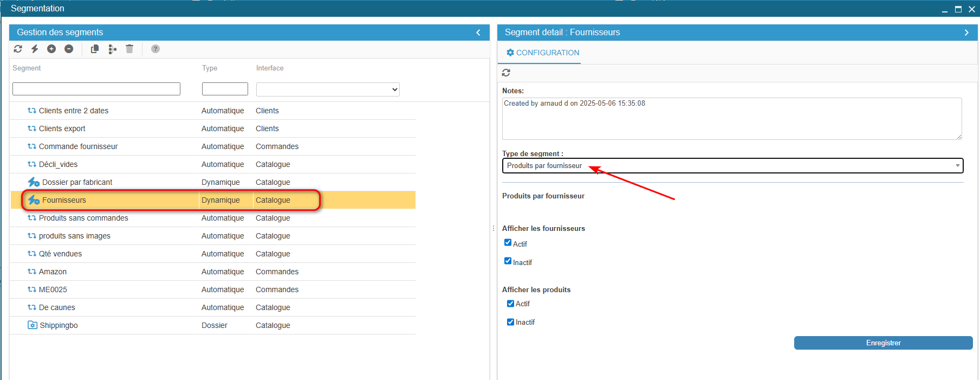Select the Shippingbo segment row
980x380 pixels.
coord(59,325)
